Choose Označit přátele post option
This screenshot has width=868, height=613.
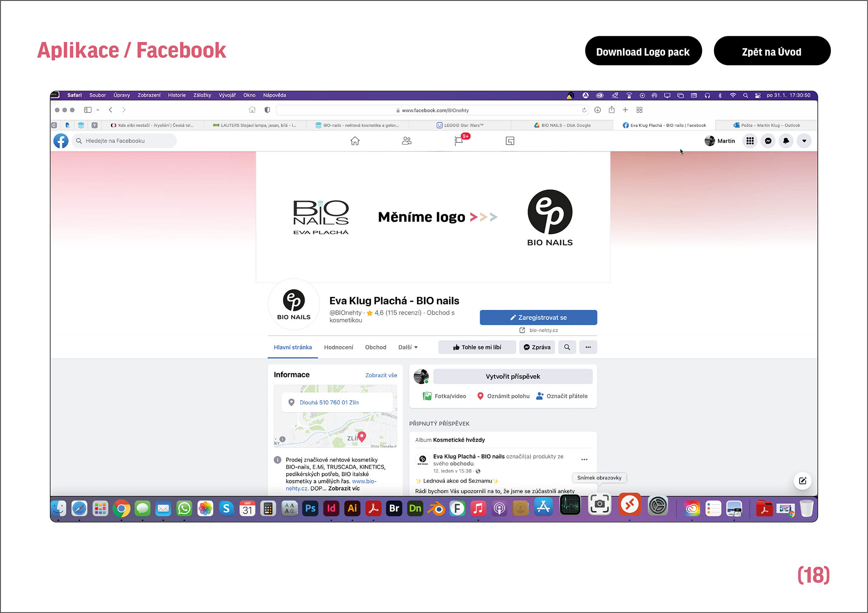562,396
